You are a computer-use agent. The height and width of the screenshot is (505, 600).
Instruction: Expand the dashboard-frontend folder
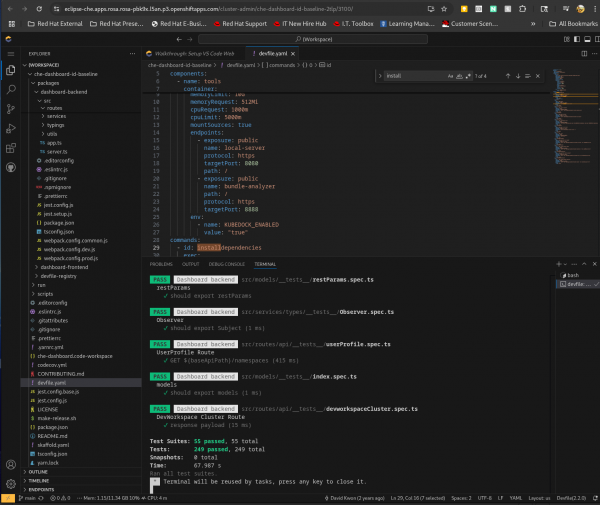(x=62, y=267)
